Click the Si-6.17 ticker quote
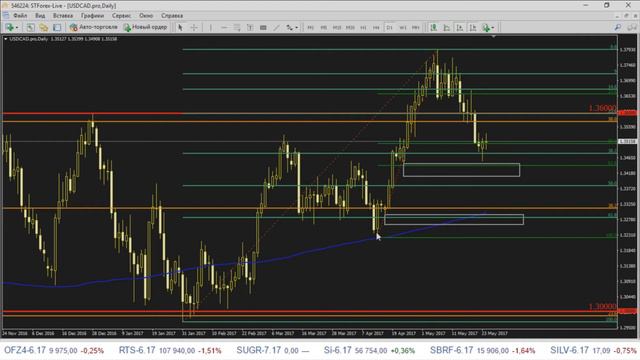640x360 pixels. [x=369, y=350]
